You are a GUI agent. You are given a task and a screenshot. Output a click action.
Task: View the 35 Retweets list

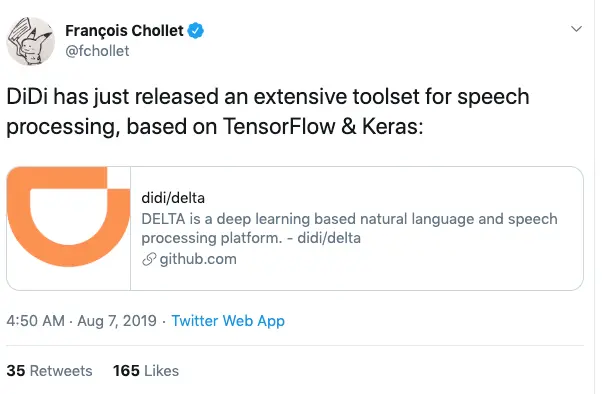point(50,371)
